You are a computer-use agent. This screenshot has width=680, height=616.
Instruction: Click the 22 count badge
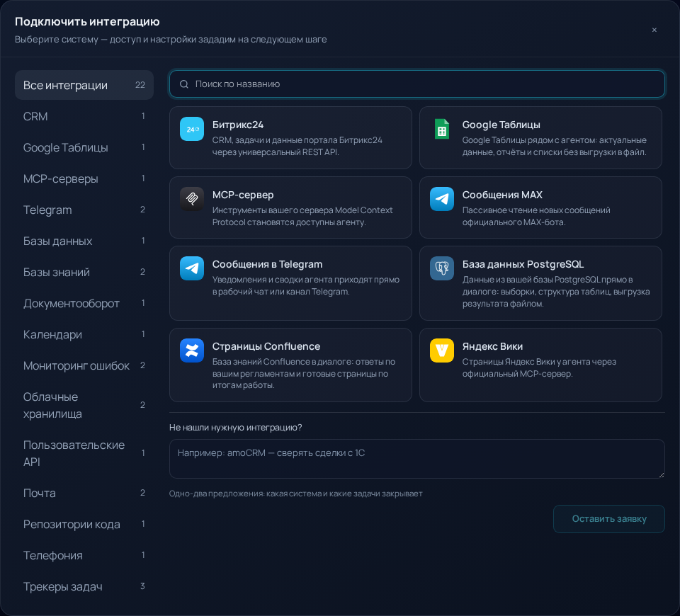[x=140, y=85]
